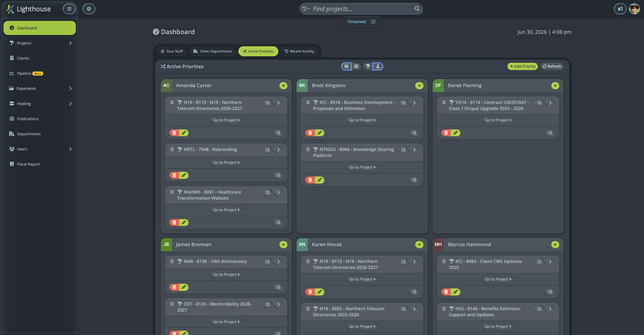Refresh the Active Priorities list

tap(552, 66)
